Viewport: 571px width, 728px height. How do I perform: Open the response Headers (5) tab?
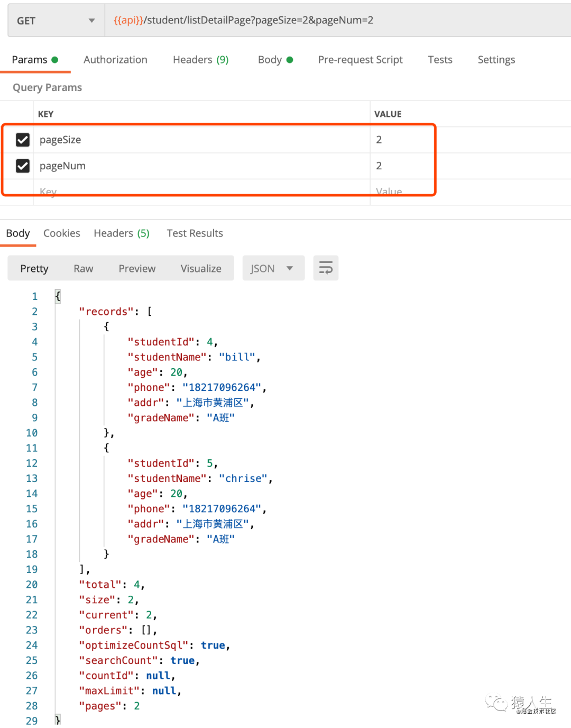coord(121,233)
